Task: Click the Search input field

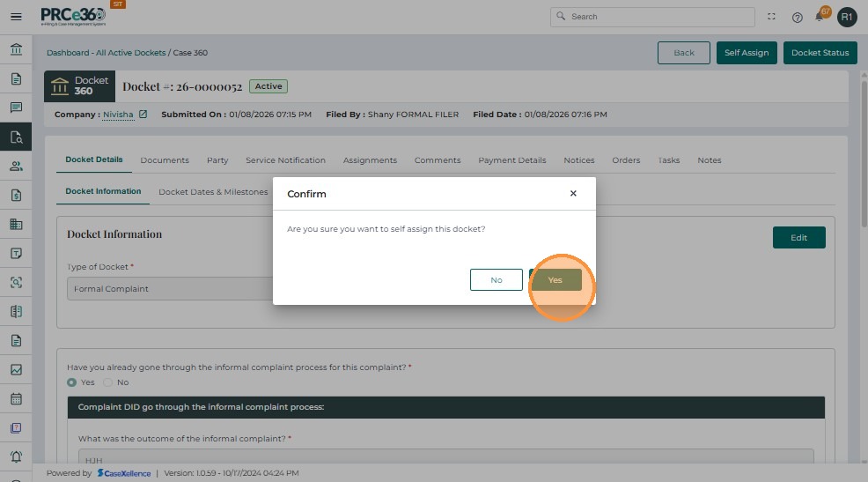Action: point(660,17)
